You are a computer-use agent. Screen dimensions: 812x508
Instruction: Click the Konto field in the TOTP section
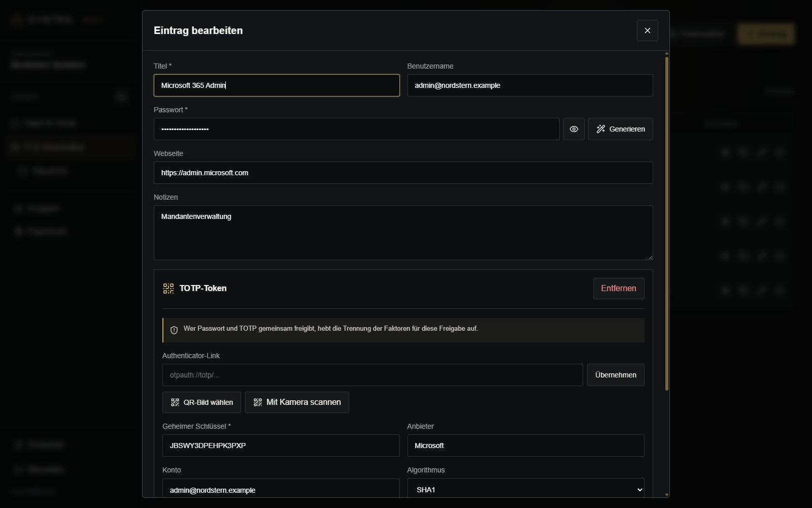281,488
